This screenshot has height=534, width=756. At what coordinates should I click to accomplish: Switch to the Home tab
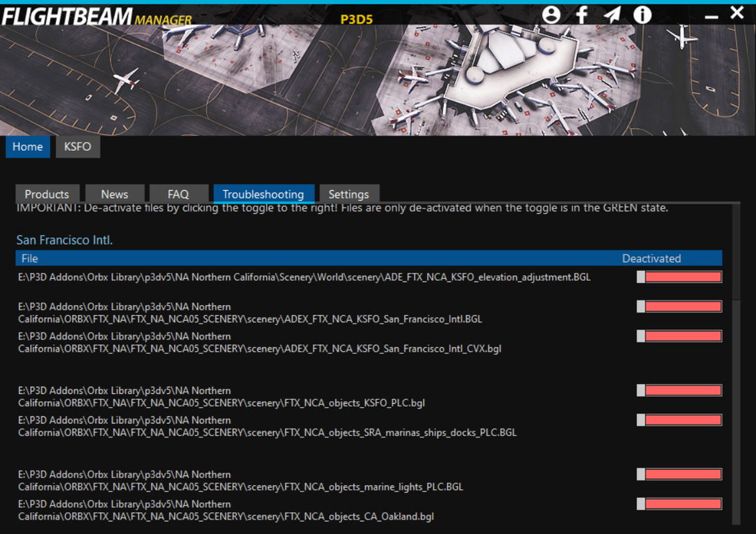coord(27,147)
